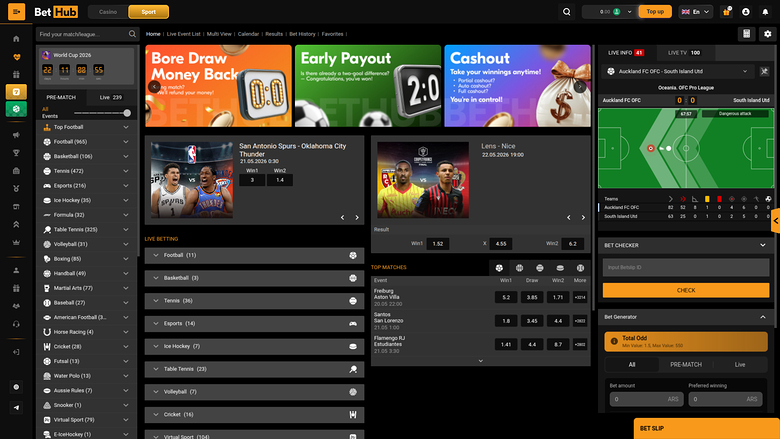Bet on Freiburg Win1 odds 5.2
The image size is (780, 439).
[x=505, y=297]
